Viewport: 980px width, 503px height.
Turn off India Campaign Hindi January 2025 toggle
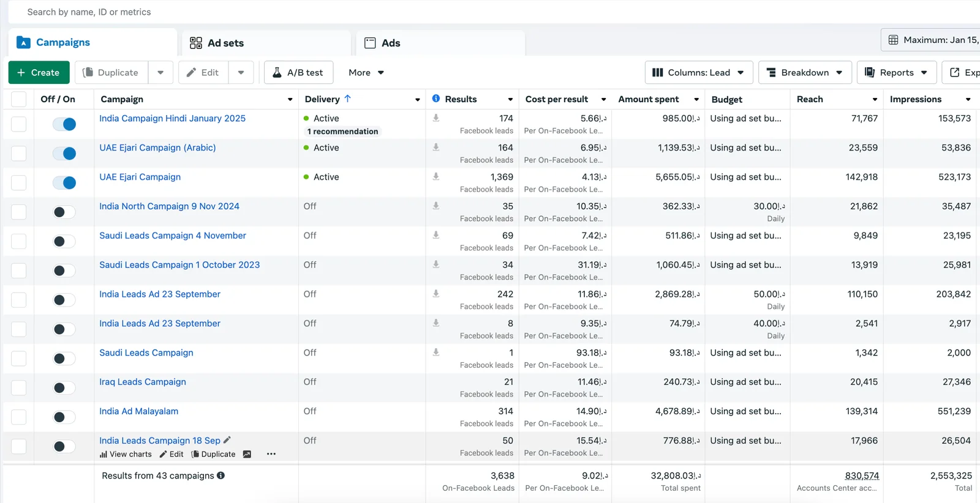pos(64,124)
